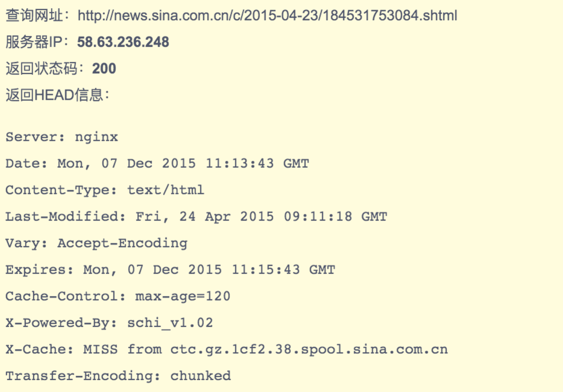Click the 查询网址 label
Viewport: 563px width, 392px height.
[34, 15]
